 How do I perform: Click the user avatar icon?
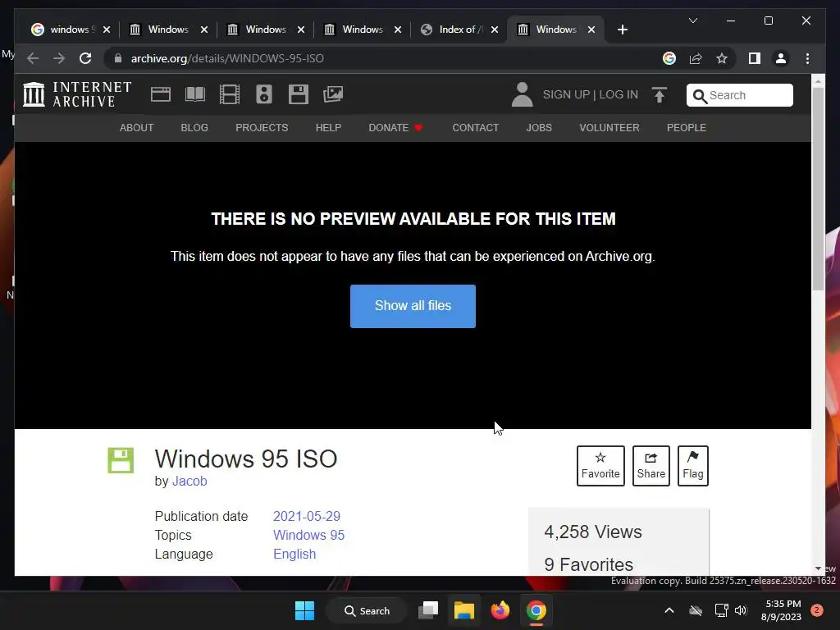pyautogui.click(x=522, y=94)
